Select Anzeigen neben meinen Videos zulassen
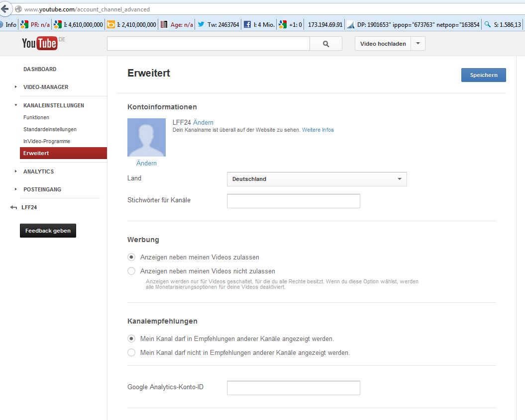 coord(131,257)
